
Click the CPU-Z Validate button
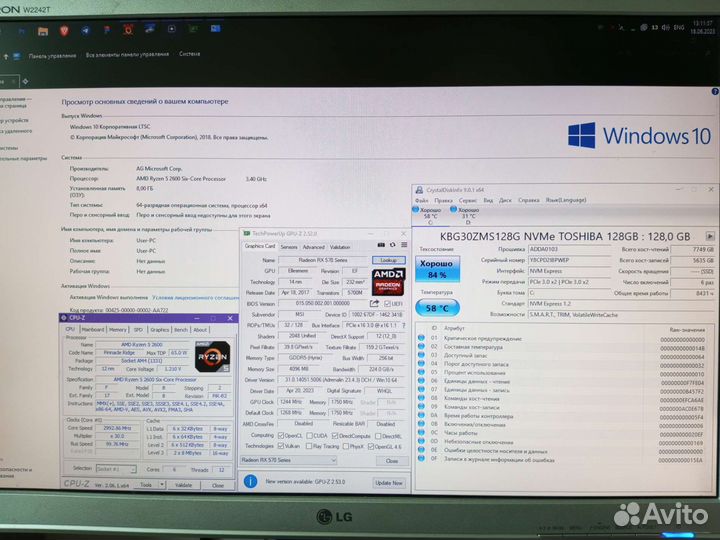184,485
